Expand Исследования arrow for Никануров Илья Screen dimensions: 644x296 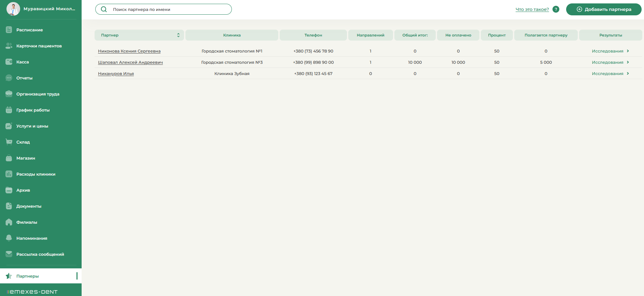628,73
